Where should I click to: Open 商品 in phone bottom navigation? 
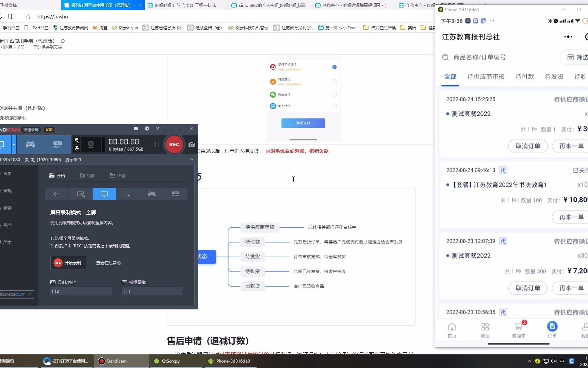[485, 330]
